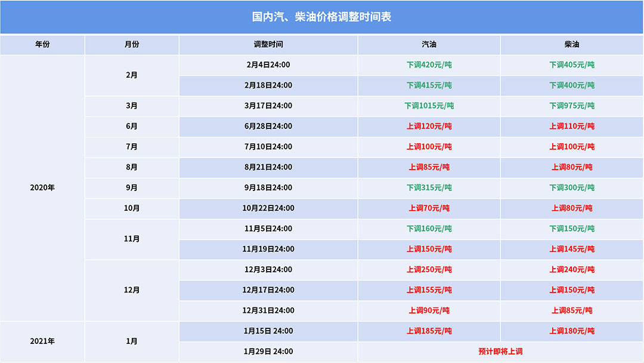Select the date 8月21日24:00
Screen dimensions: 644x363
[x=268, y=167]
